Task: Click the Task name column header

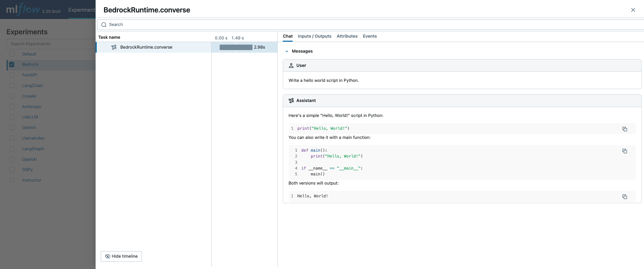Action: tap(109, 37)
